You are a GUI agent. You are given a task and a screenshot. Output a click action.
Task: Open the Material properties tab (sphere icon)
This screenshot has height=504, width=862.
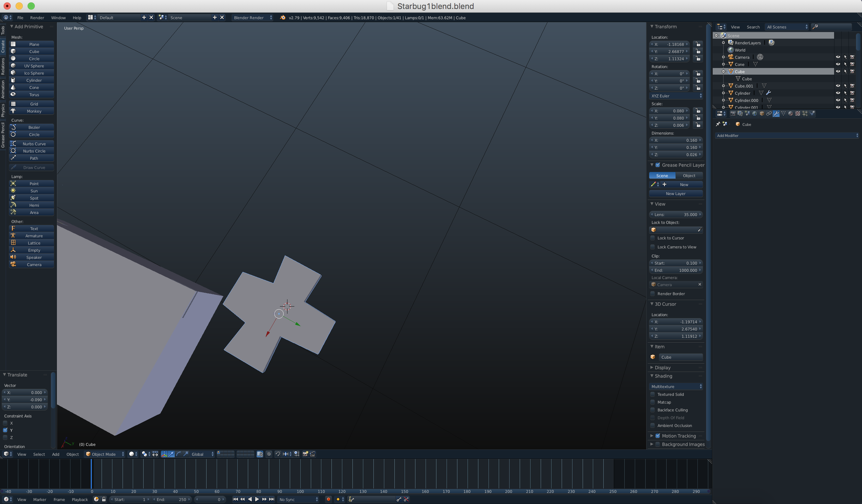tap(790, 114)
